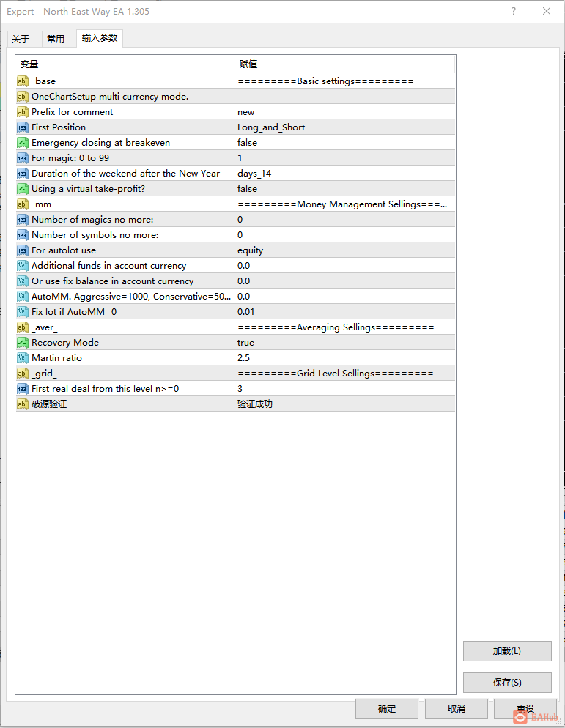565x728 pixels.
Task: Click the 赋值 column header
Action: (x=344, y=64)
